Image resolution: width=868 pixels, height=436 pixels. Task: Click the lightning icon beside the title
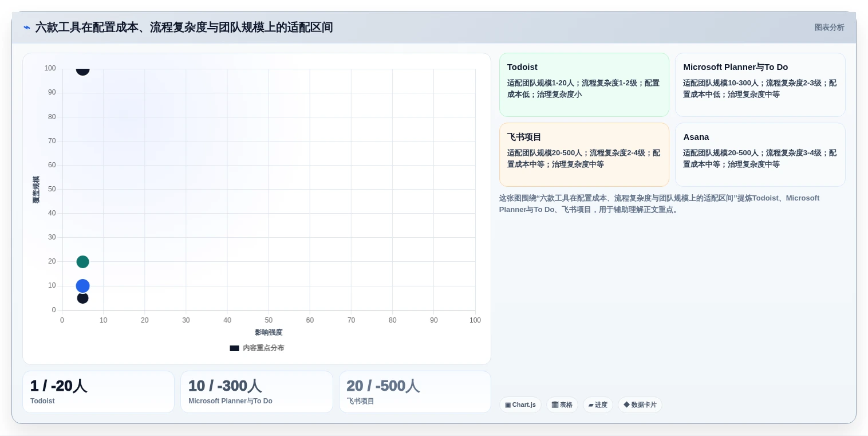(26, 28)
